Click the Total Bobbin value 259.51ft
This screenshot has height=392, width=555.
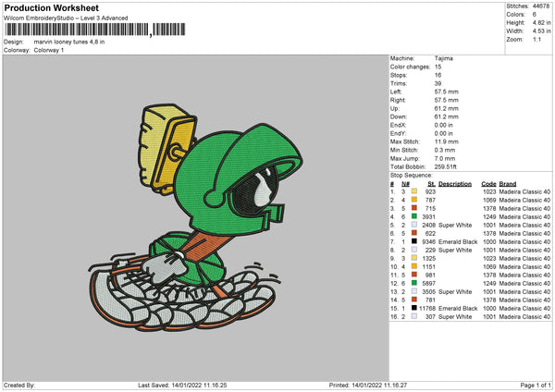(445, 166)
